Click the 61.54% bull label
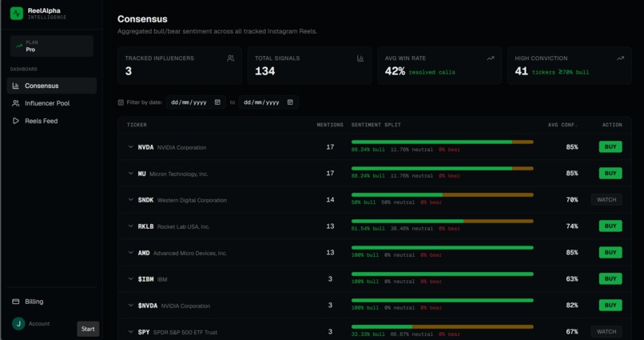The height and width of the screenshot is (340, 644). pyautogui.click(x=368, y=229)
